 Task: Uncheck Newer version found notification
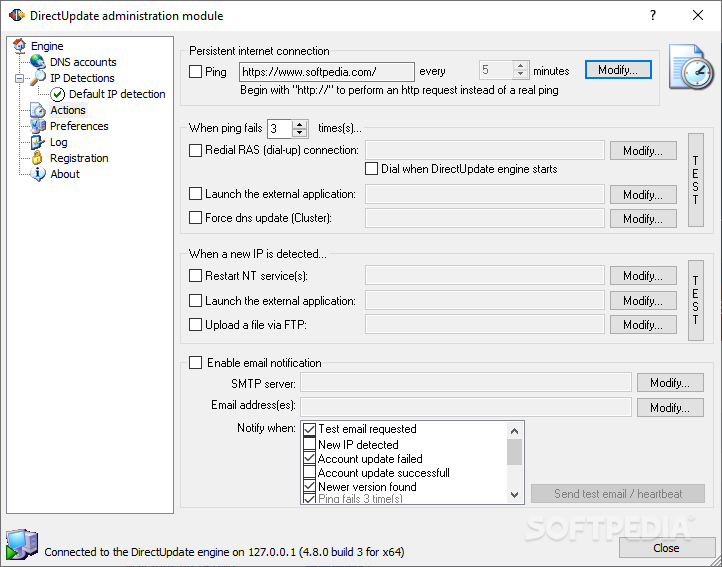(309, 486)
